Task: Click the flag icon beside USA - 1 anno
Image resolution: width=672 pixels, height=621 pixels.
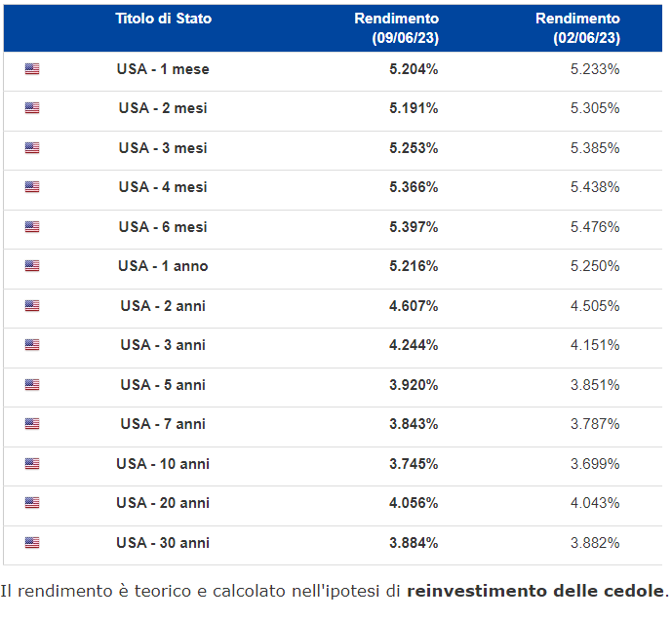Action: [32, 266]
